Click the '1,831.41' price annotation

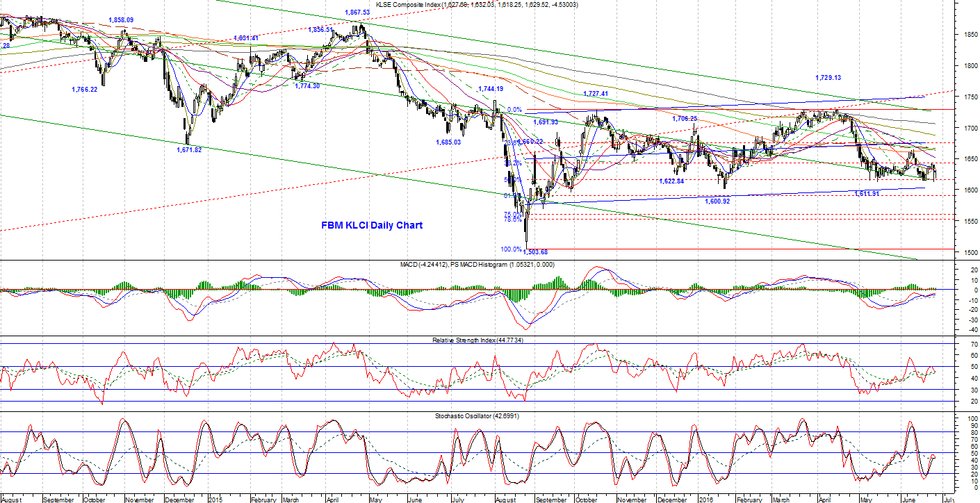click(x=246, y=38)
